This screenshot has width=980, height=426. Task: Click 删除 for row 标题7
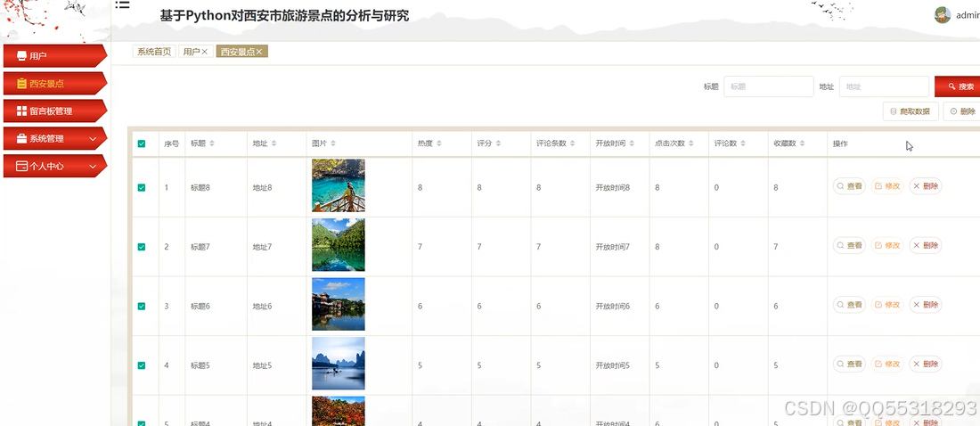(x=926, y=245)
